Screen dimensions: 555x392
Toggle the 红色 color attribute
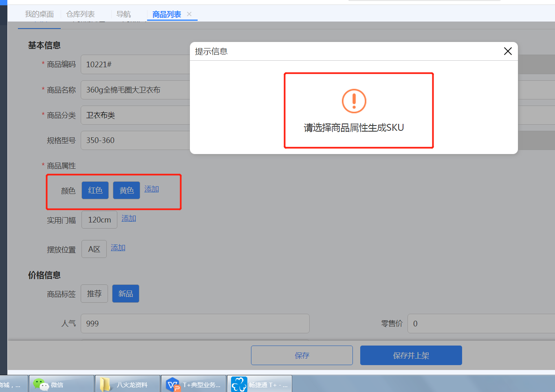pyautogui.click(x=95, y=190)
